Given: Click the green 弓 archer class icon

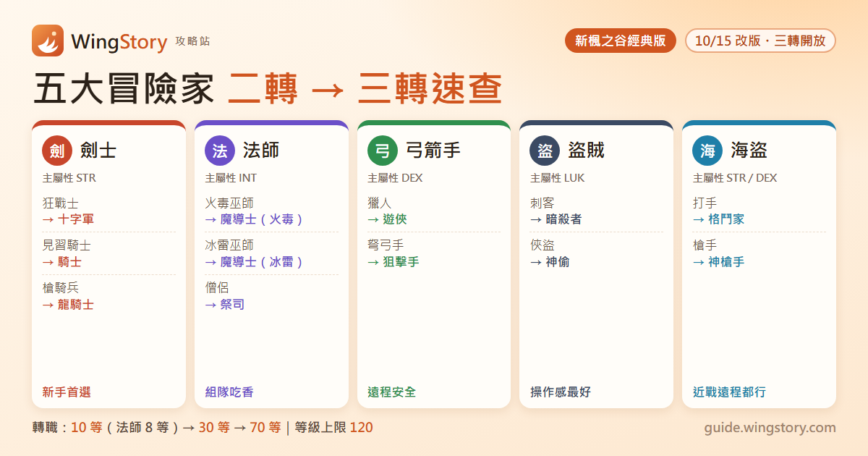Looking at the screenshot, I should coord(383,151).
